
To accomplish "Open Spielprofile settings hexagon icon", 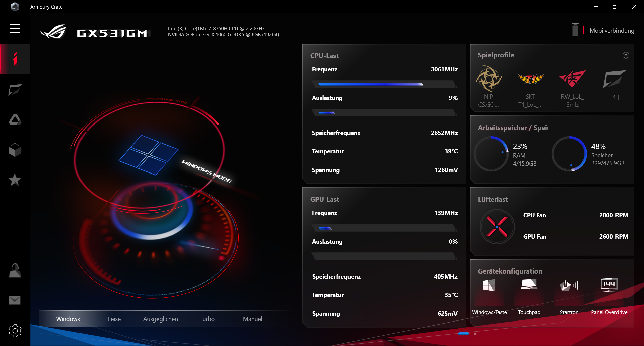I will coord(626,55).
